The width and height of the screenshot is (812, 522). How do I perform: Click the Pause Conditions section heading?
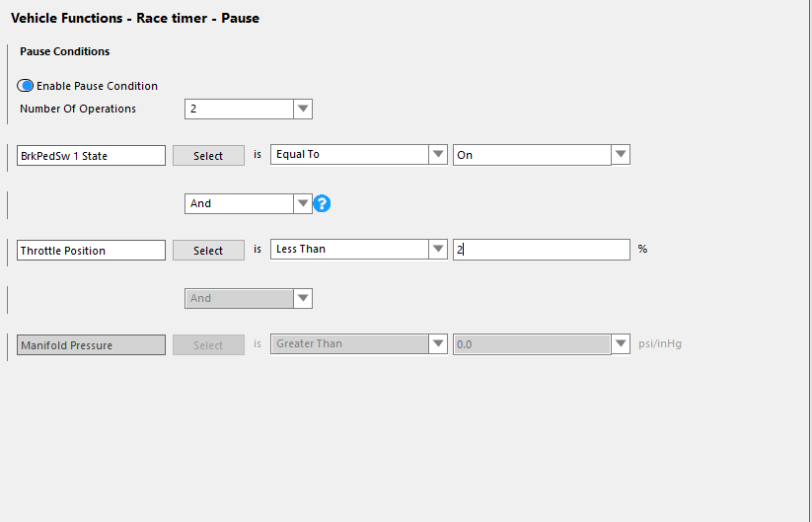coord(65,51)
